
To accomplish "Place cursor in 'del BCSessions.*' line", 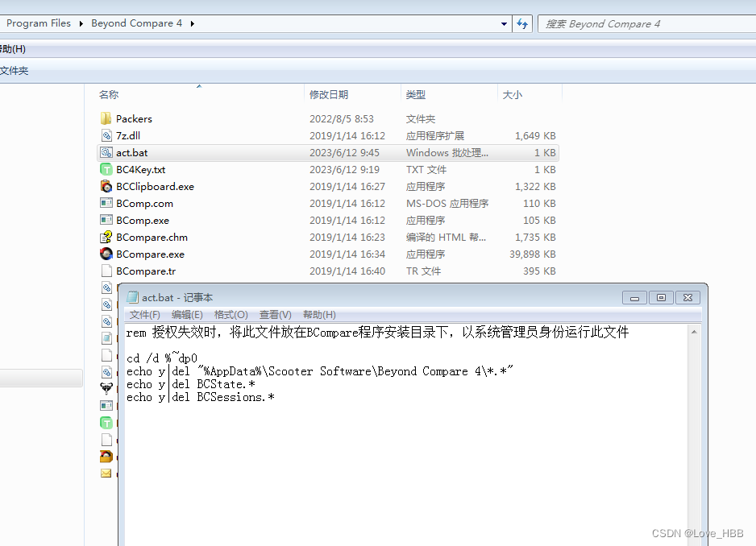I will [201, 397].
